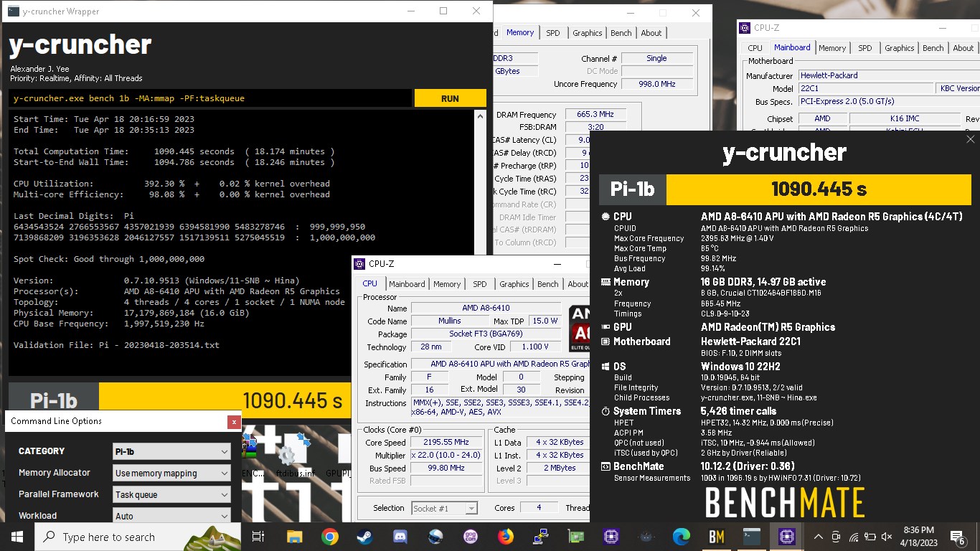Viewport: 980px width, 551px height.
Task: Switch to Memory tab in front CPU-Z window
Action: tap(447, 284)
